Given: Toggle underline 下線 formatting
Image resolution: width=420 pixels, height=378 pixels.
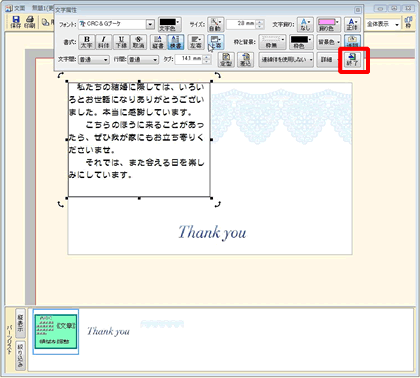Looking at the screenshot, I should pyautogui.click(x=121, y=42).
